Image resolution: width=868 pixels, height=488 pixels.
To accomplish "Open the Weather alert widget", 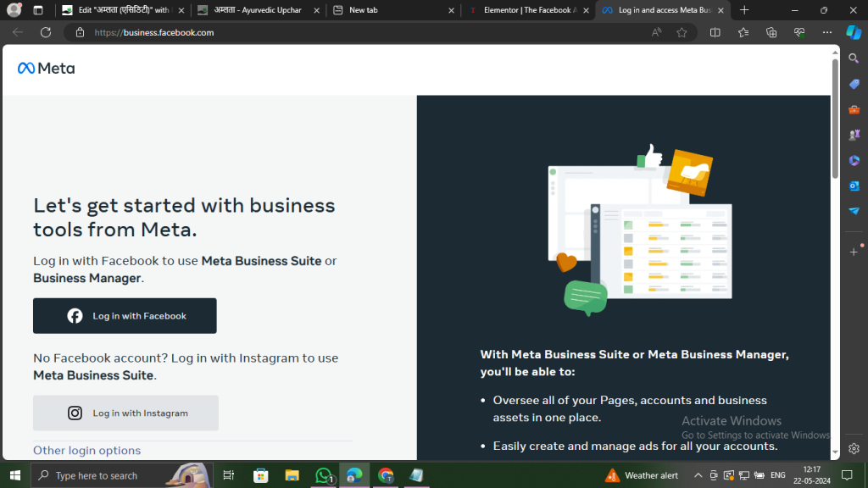I will [x=643, y=475].
